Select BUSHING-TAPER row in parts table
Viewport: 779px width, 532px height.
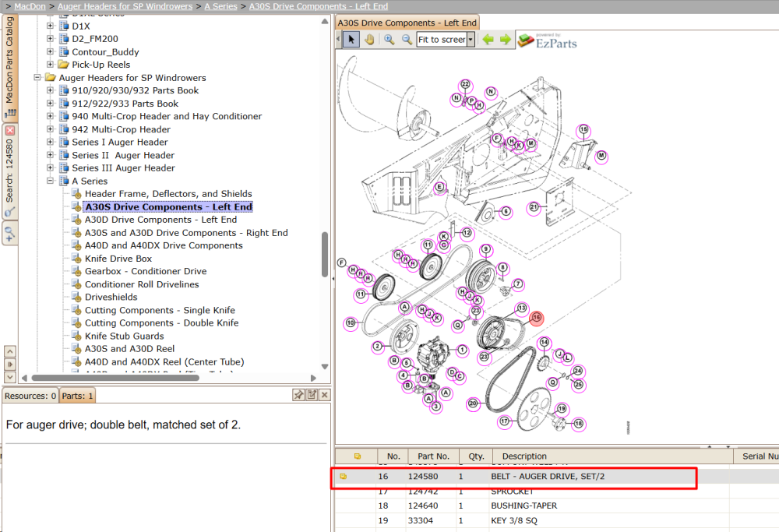coord(556,506)
